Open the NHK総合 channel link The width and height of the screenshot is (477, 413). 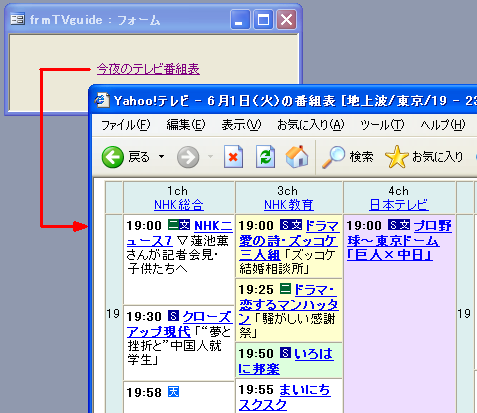(179, 205)
